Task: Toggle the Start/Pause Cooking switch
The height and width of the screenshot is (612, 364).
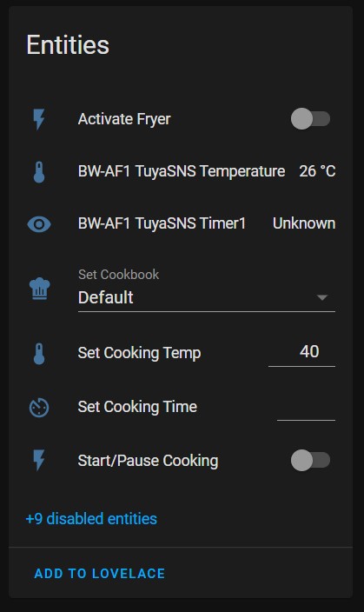Action: pos(310,460)
